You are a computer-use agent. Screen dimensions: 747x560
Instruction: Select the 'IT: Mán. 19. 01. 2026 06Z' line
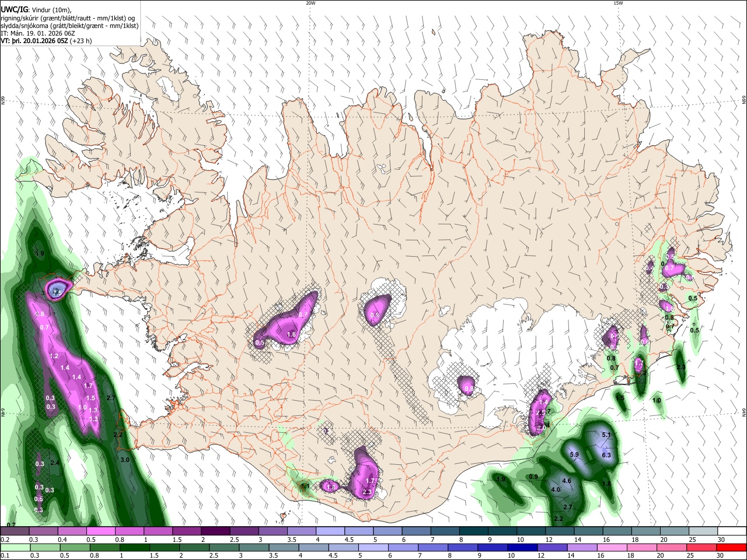click(x=38, y=34)
